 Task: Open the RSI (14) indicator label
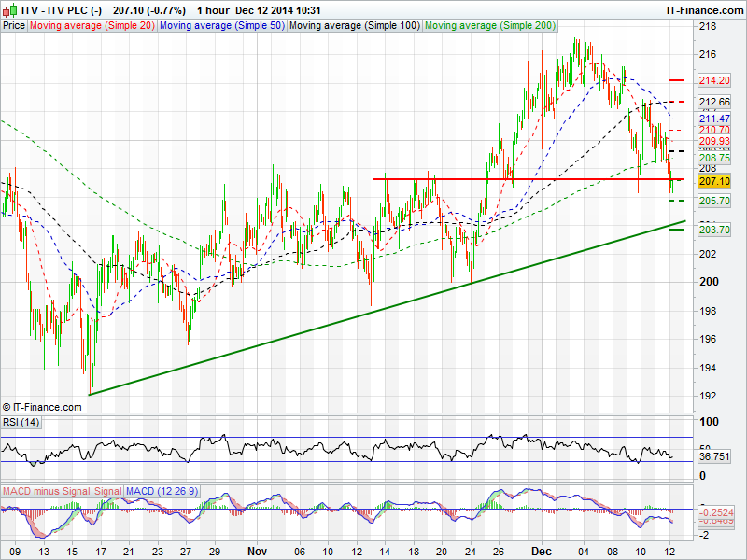pos(21,425)
